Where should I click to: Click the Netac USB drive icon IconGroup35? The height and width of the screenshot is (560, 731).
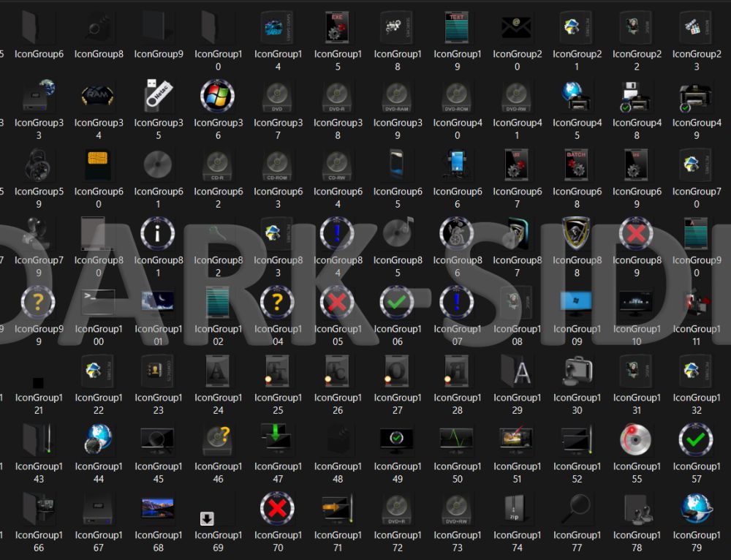pos(158,96)
